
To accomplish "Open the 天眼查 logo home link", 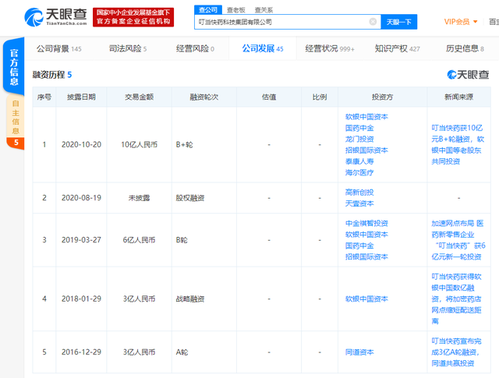I will click(x=56, y=17).
